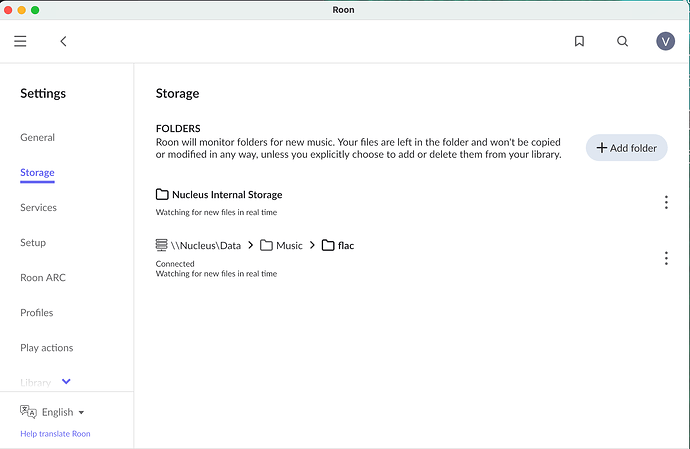Open bookmarks via the bookmark icon

click(580, 41)
